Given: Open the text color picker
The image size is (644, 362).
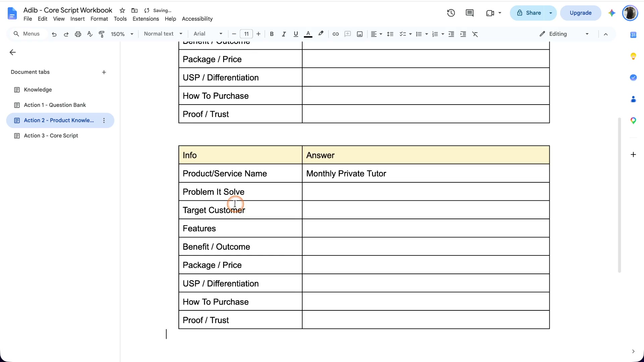Looking at the screenshot, I should 308,34.
